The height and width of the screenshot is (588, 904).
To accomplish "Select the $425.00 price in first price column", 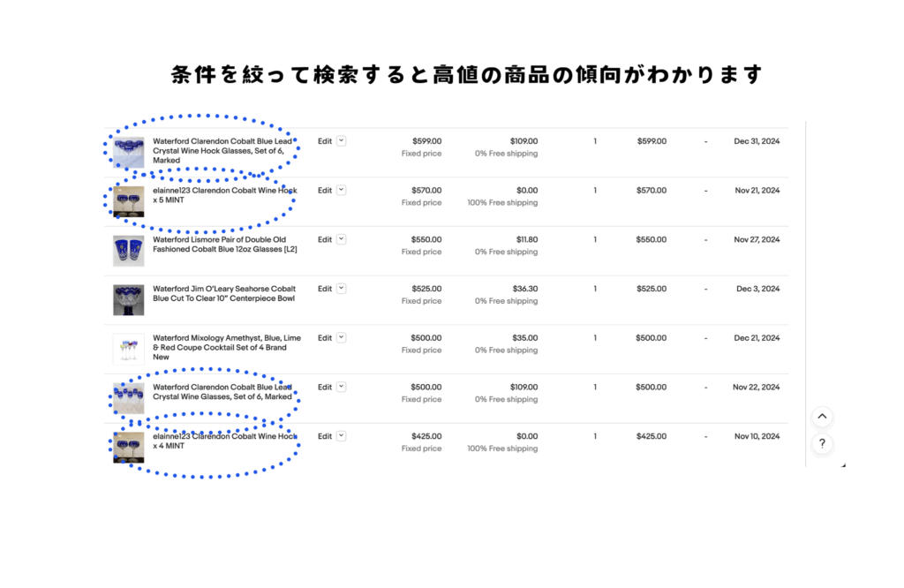I will click(x=426, y=436).
